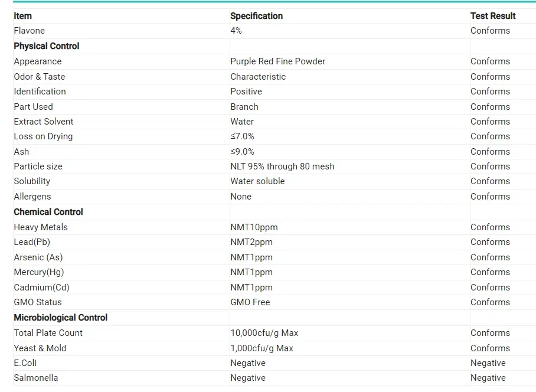The image size is (536, 392).
Task: Select the Chemical Control section heading
Action: click(48, 212)
